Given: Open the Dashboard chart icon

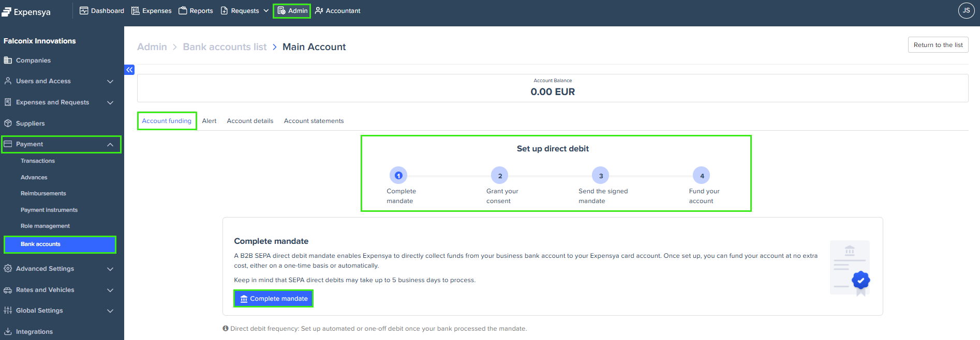Looking at the screenshot, I should click(84, 10).
